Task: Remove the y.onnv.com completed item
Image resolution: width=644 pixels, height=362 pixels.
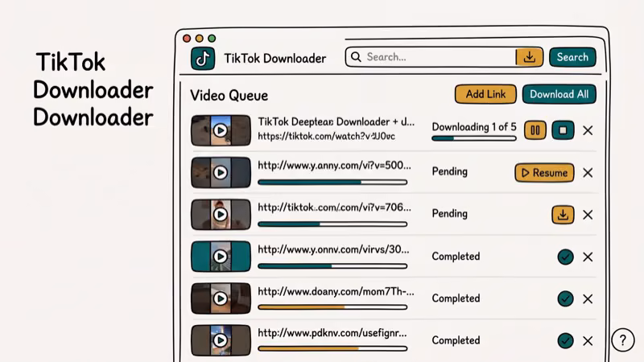Action: point(588,257)
